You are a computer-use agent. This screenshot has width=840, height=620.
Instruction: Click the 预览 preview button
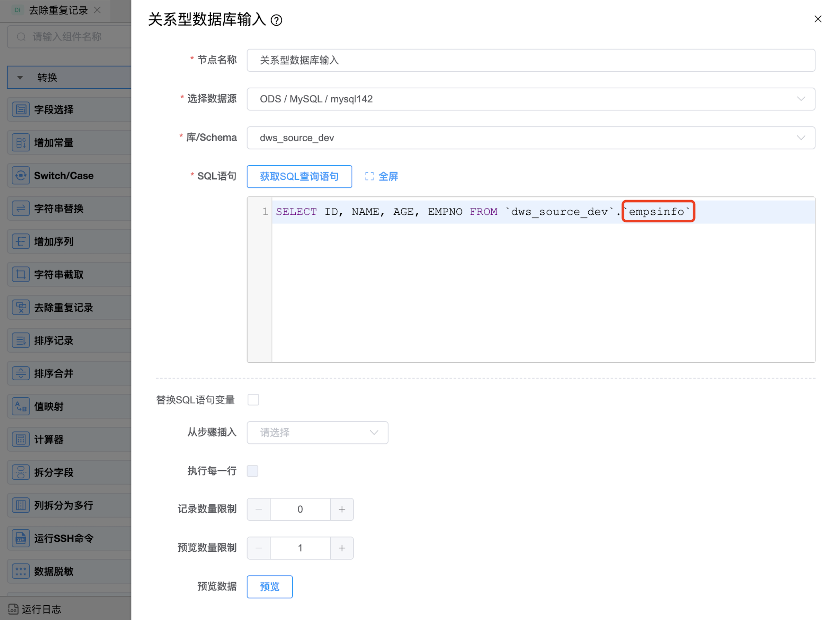point(269,587)
